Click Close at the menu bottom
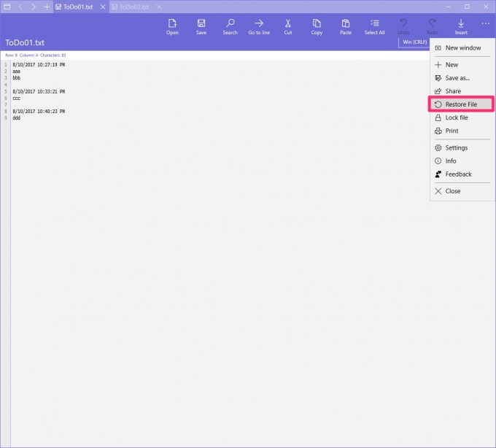This screenshot has height=448, width=496. pyautogui.click(x=462, y=191)
